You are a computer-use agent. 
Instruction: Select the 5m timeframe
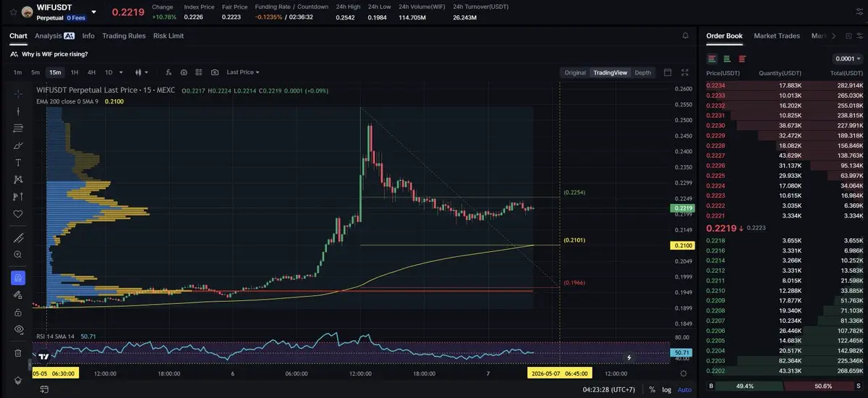click(x=35, y=72)
